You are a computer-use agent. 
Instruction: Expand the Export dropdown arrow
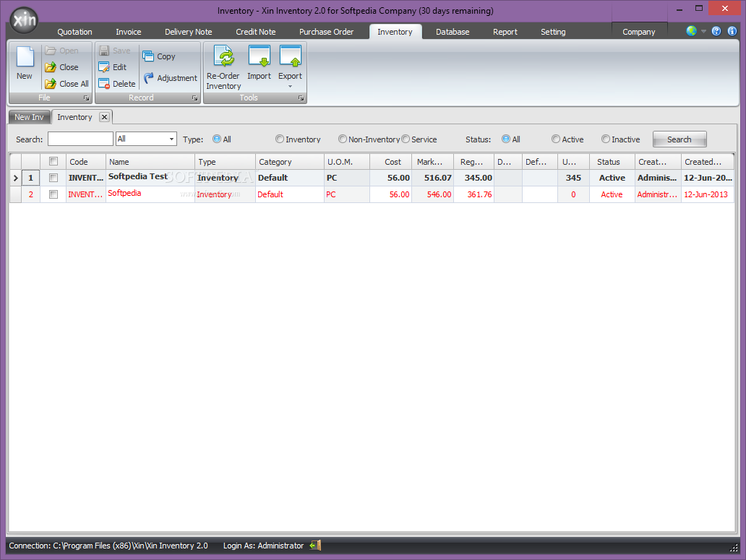point(290,87)
